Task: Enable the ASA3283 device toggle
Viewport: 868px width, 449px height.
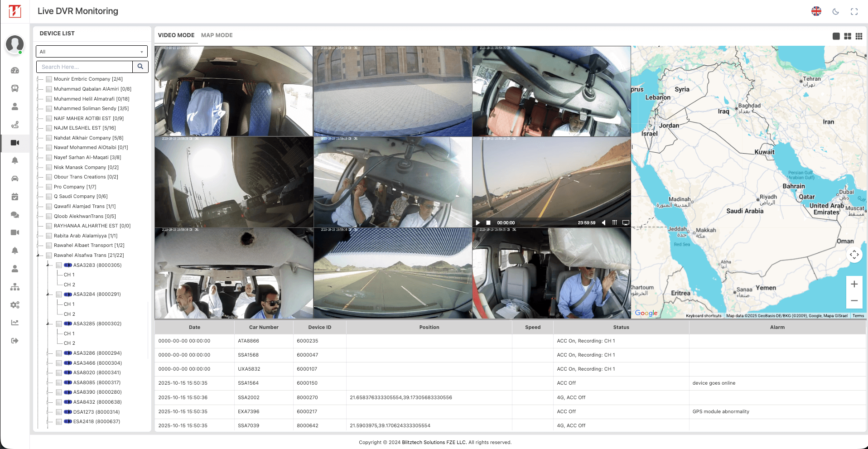Action: pyautogui.click(x=68, y=265)
